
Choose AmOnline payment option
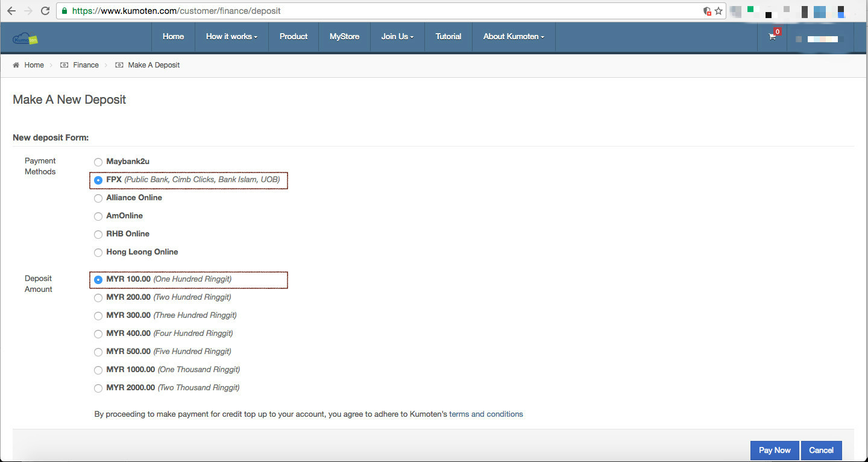(x=98, y=217)
